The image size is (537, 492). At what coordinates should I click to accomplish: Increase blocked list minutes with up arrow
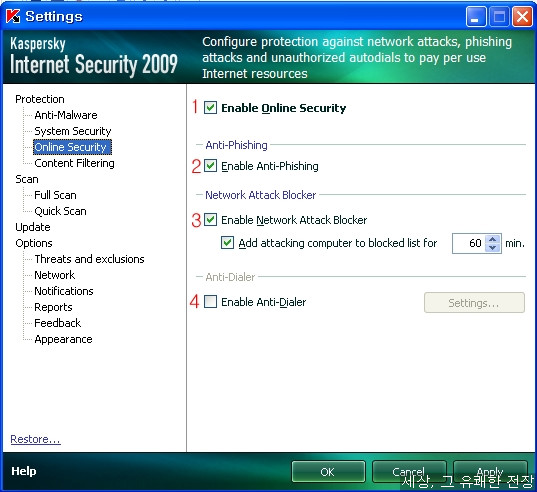(493, 239)
